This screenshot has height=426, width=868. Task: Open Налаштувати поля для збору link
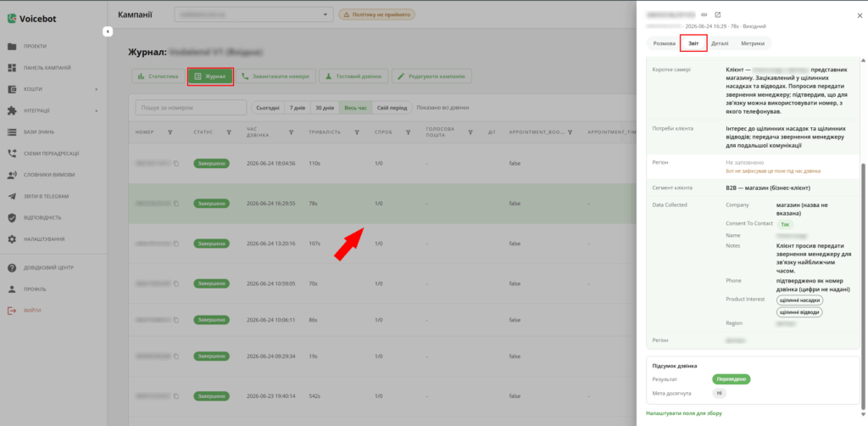click(684, 413)
